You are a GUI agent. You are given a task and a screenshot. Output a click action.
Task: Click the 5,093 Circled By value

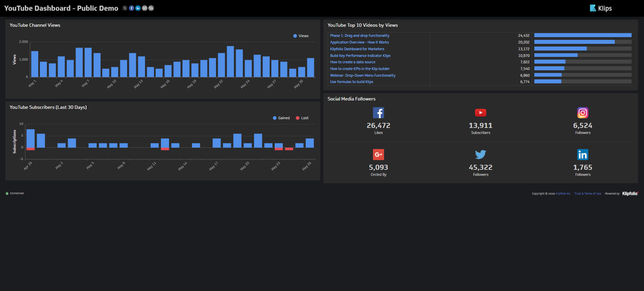[x=378, y=167]
